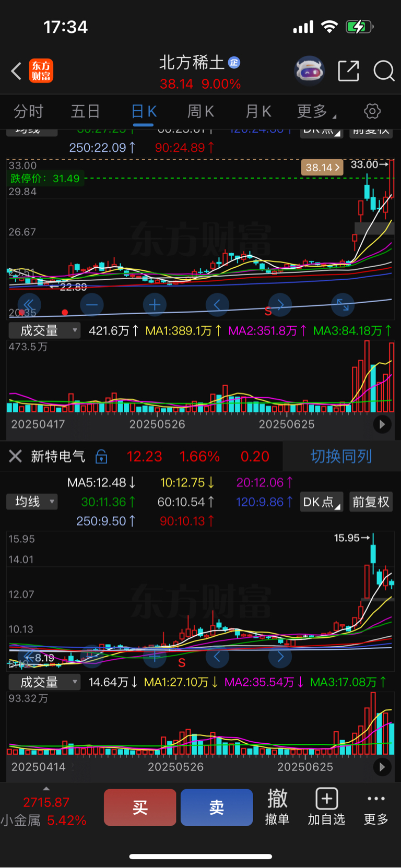Open lower 成交量 indicator dropdown
This screenshot has width=401, height=868.
pos(44,682)
